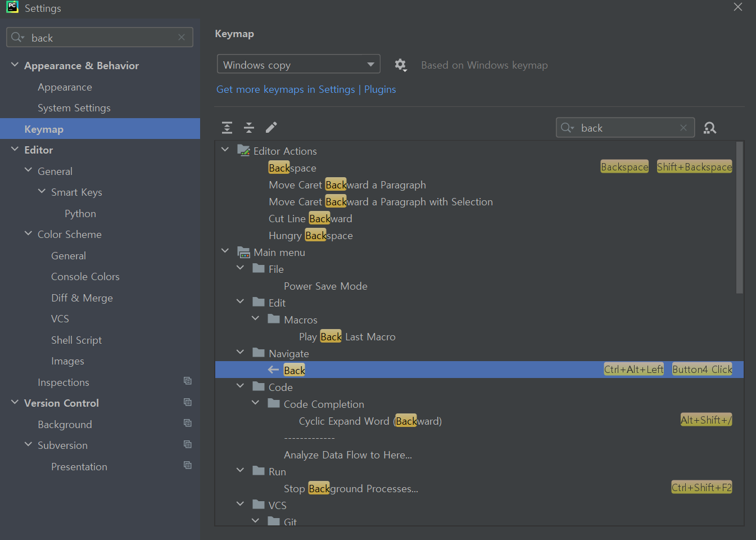Click the Alt+Shift+/ shortcut badge
This screenshot has height=540, width=756.
(706, 420)
